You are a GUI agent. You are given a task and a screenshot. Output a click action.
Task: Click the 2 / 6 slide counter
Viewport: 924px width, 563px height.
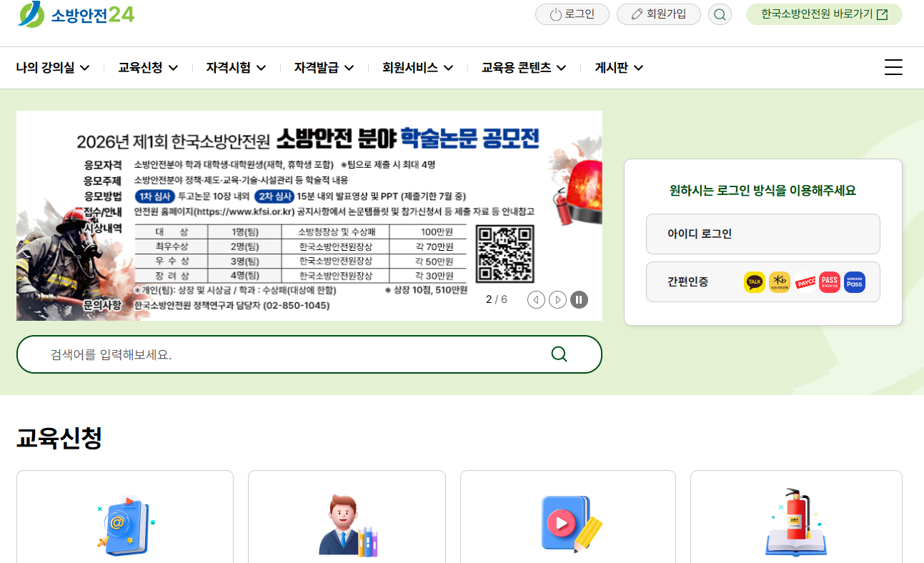tap(497, 299)
